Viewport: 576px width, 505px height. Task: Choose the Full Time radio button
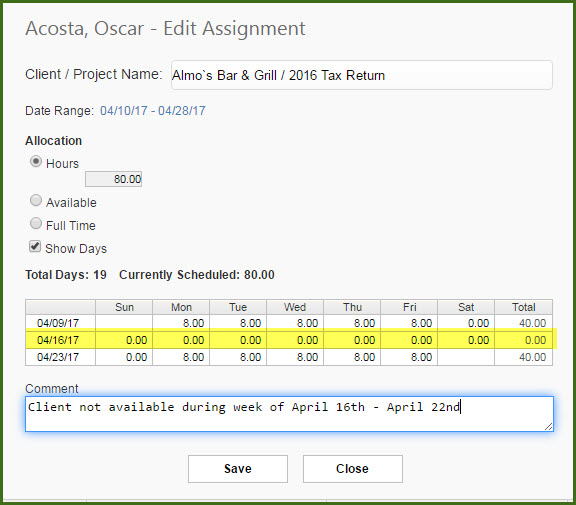(x=36, y=223)
